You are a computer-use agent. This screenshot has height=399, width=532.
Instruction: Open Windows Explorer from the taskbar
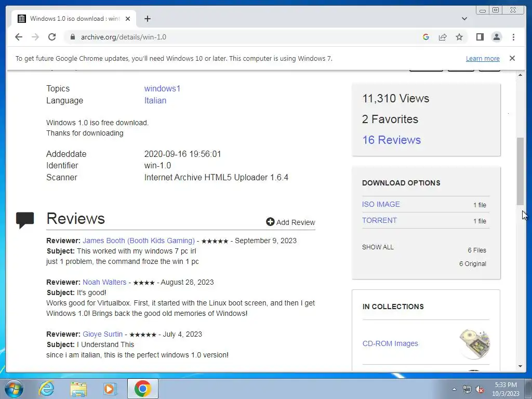(78, 389)
